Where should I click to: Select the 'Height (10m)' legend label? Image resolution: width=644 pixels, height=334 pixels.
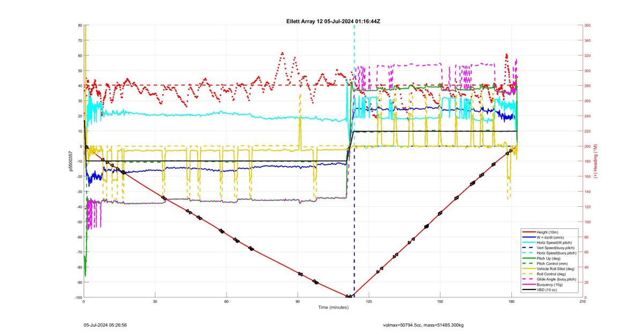point(547,232)
